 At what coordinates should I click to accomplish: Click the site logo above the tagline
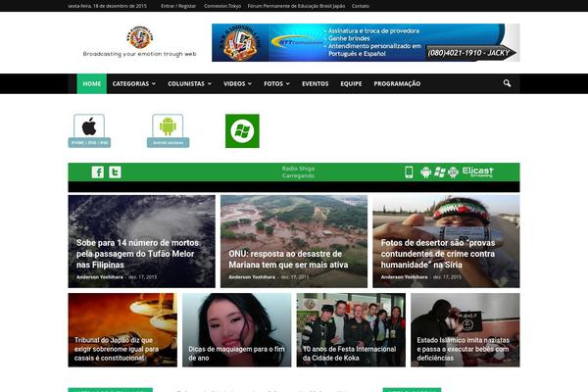point(140,37)
